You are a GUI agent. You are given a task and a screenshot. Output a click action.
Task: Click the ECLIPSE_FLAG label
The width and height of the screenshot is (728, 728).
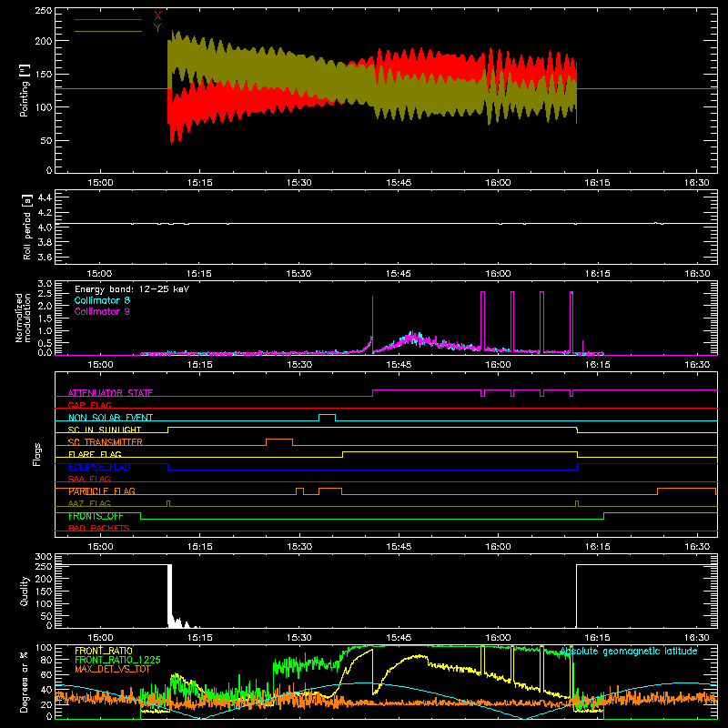coord(99,467)
